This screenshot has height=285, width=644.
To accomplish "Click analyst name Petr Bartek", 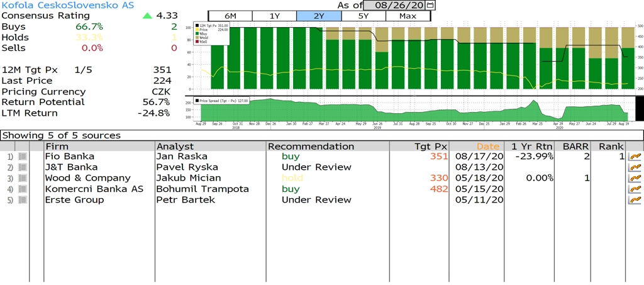I will (186, 200).
